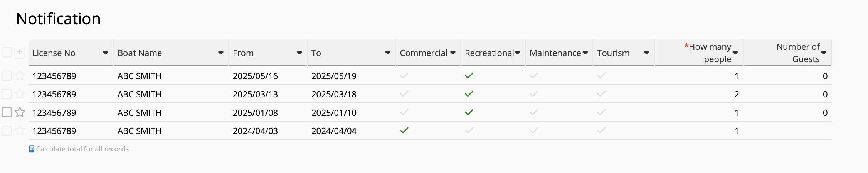The width and height of the screenshot is (868, 173).
Task: Click the Commercial column header
Action: pyautogui.click(x=424, y=53)
